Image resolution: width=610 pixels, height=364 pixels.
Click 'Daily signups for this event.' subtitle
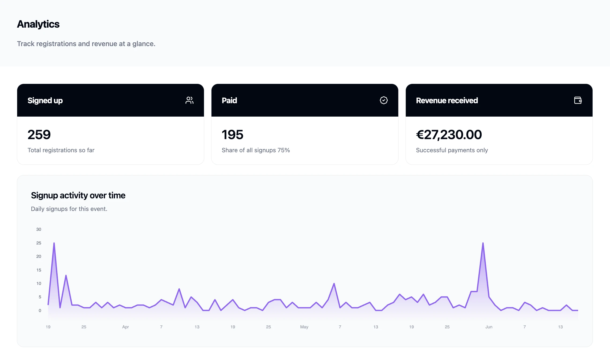click(69, 209)
